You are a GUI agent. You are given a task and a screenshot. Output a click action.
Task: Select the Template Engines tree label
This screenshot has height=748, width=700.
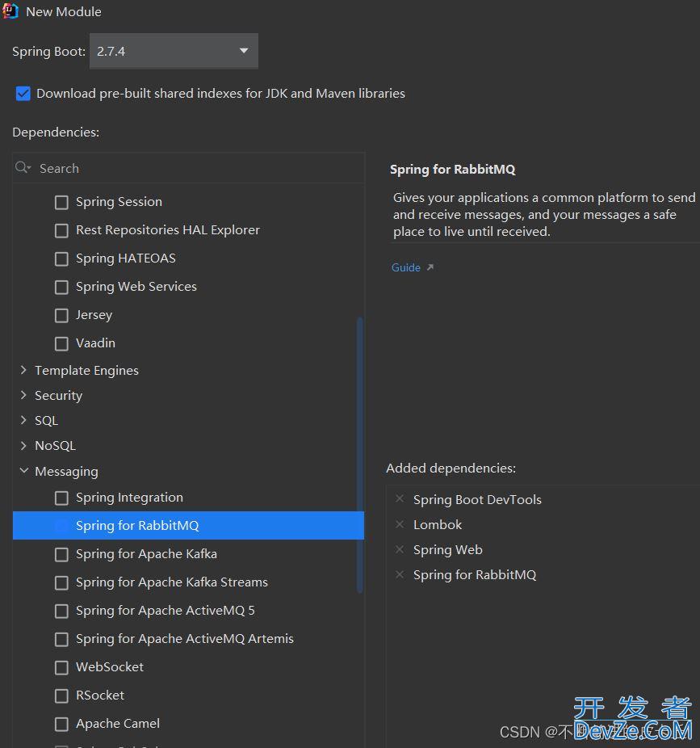(86, 371)
